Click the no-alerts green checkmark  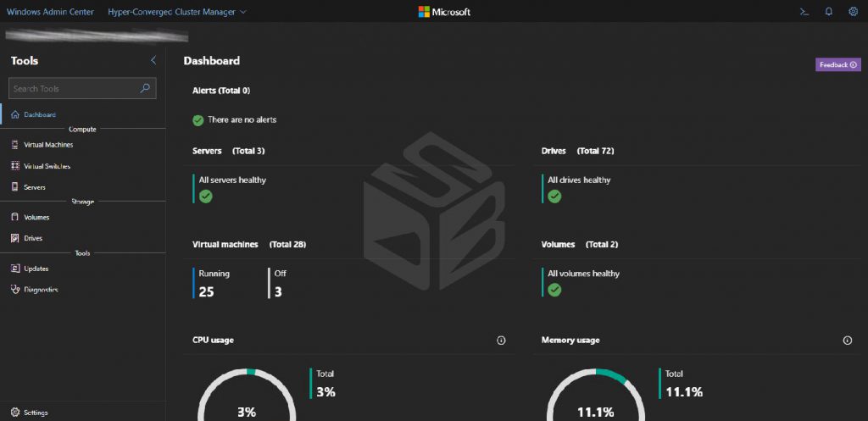tap(198, 120)
